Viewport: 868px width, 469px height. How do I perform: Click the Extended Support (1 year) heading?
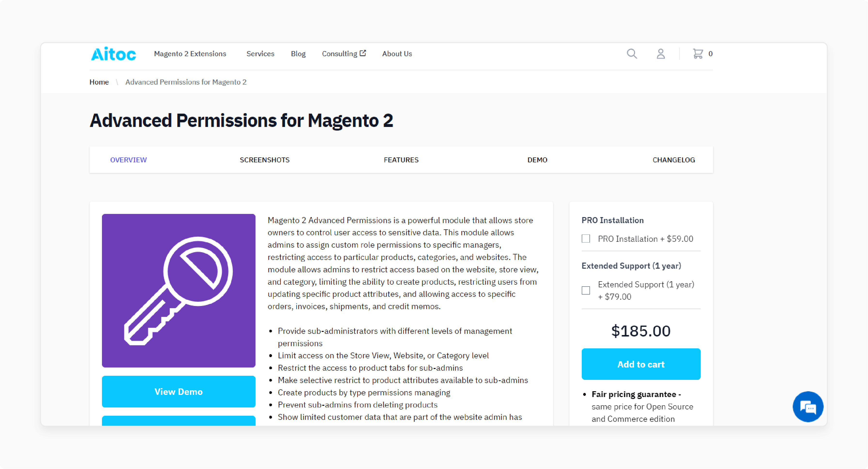(x=631, y=266)
